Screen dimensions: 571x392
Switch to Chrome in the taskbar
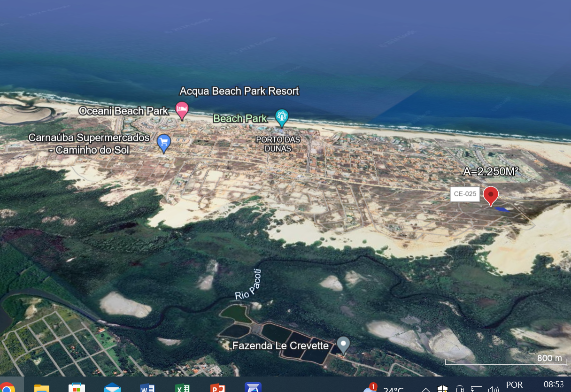point(7,388)
